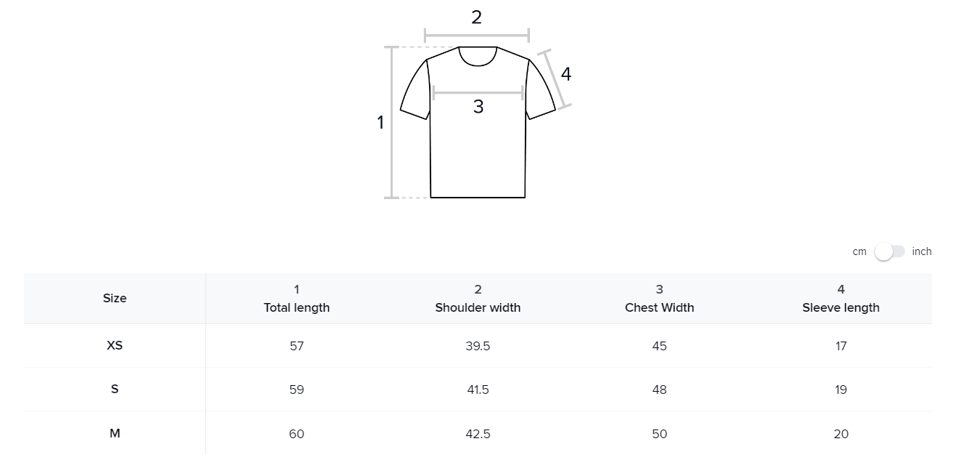Click the sleeve length diagonal bracket line
The image size is (980, 460).
coord(557,79)
